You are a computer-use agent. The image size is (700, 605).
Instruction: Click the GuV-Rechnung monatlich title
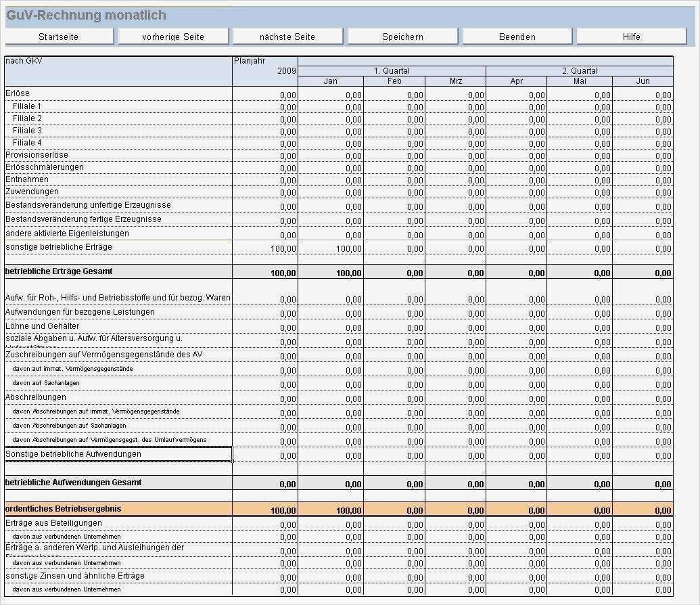(x=86, y=15)
